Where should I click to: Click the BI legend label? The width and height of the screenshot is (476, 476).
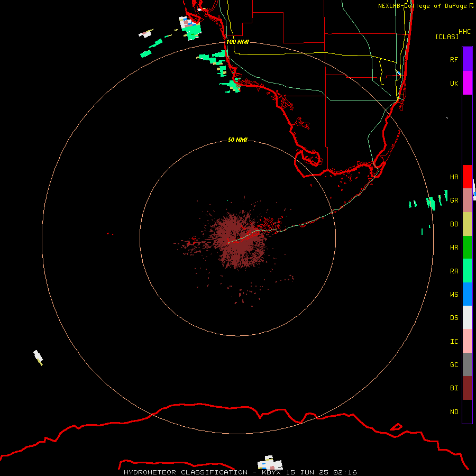click(454, 388)
